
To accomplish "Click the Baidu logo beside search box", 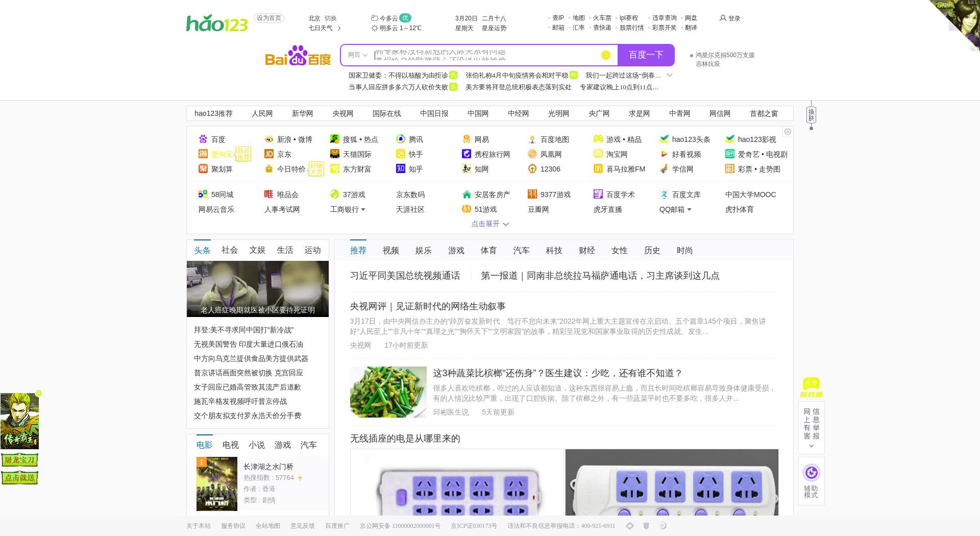I will pos(298,56).
